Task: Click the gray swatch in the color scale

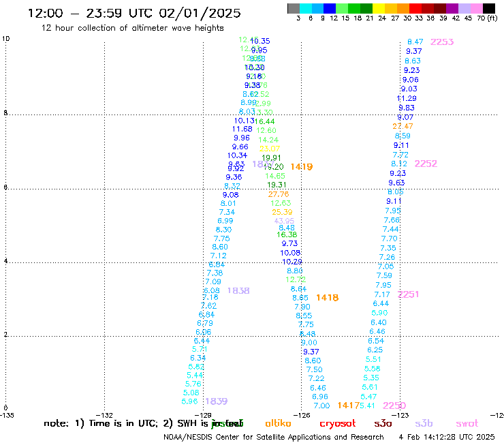Action: point(294,8)
